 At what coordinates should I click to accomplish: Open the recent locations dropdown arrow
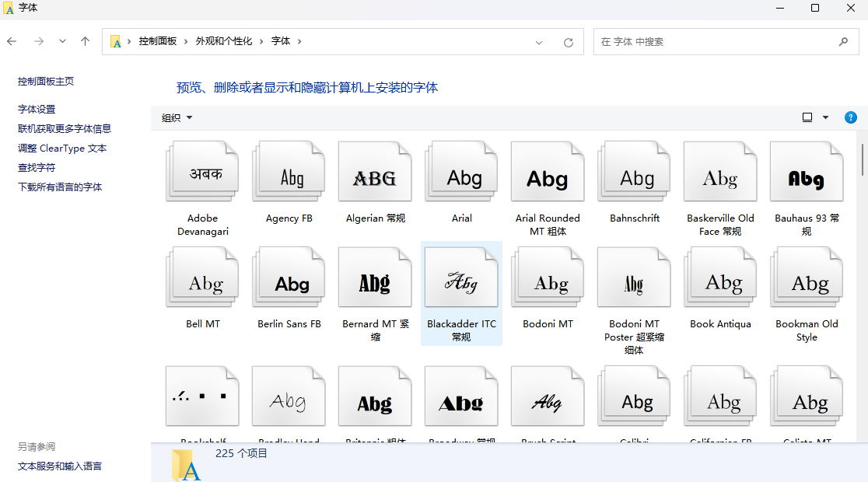(x=62, y=41)
